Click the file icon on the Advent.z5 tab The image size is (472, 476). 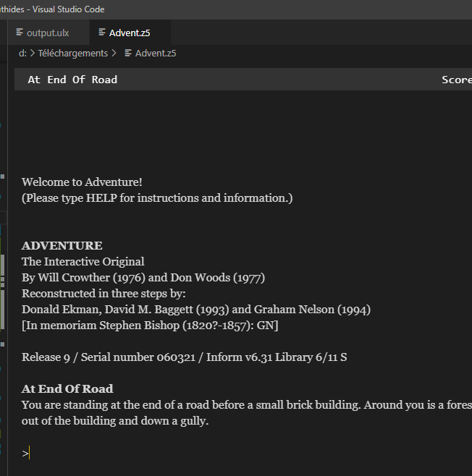(x=102, y=32)
